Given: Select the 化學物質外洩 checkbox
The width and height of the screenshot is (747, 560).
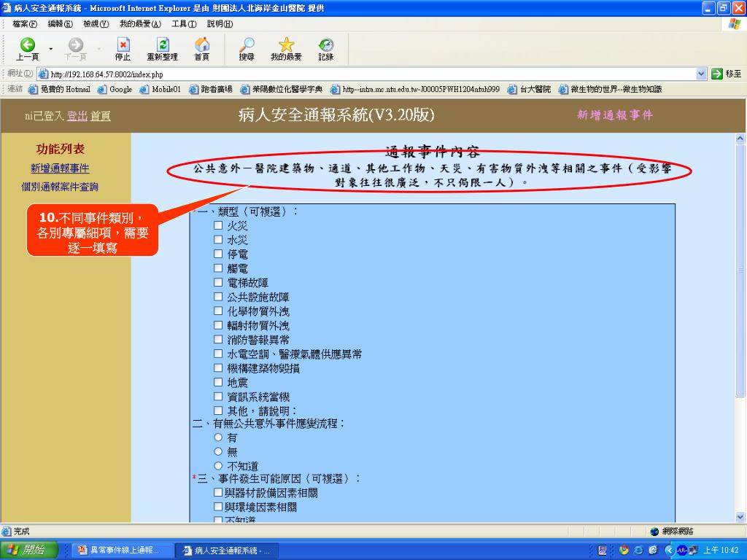Looking at the screenshot, I should click(218, 311).
